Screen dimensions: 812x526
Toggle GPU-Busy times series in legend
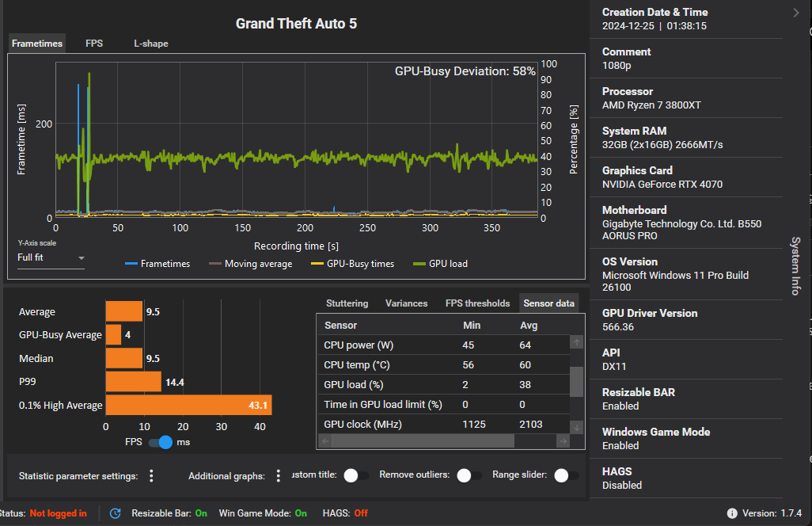point(352,264)
